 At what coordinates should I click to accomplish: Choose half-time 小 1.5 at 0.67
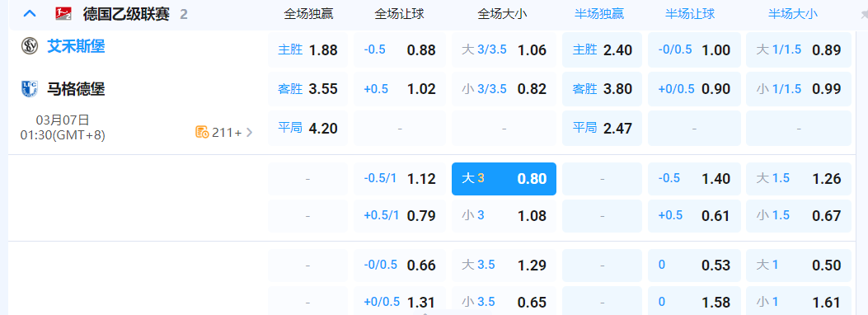point(799,215)
